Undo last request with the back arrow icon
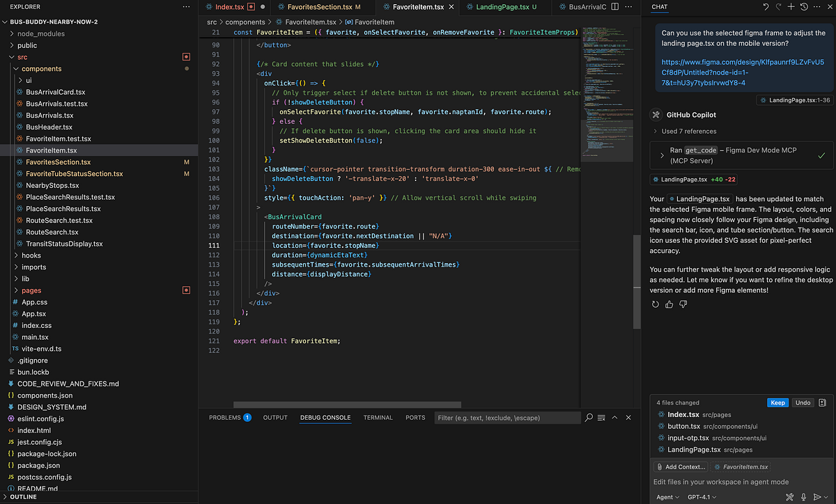The image size is (836, 504). 766,7
